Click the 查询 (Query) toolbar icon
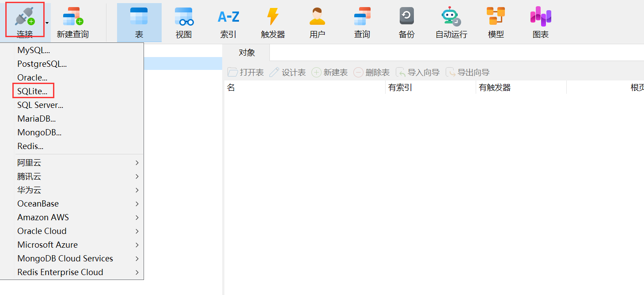This screenshot has height=295, width=644. 362,20
